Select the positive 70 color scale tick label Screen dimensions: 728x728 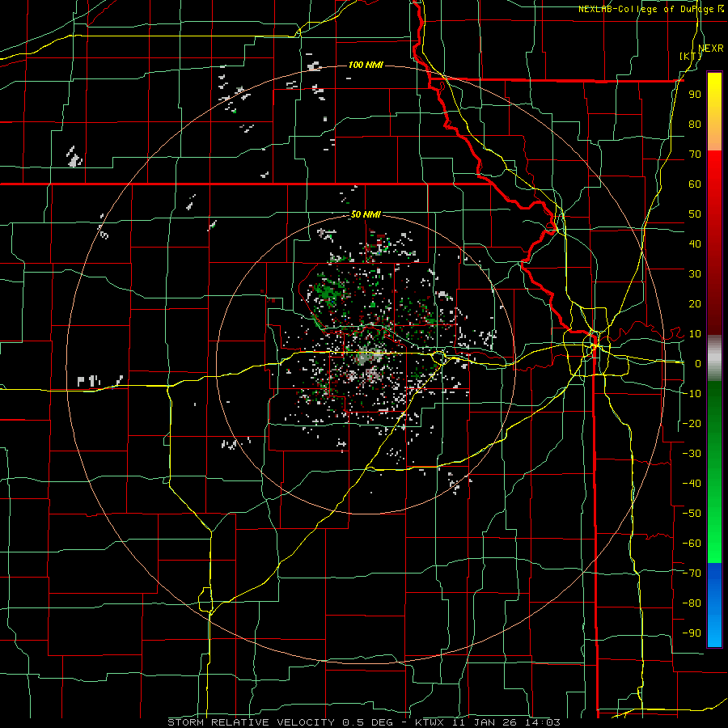[695, 154]
